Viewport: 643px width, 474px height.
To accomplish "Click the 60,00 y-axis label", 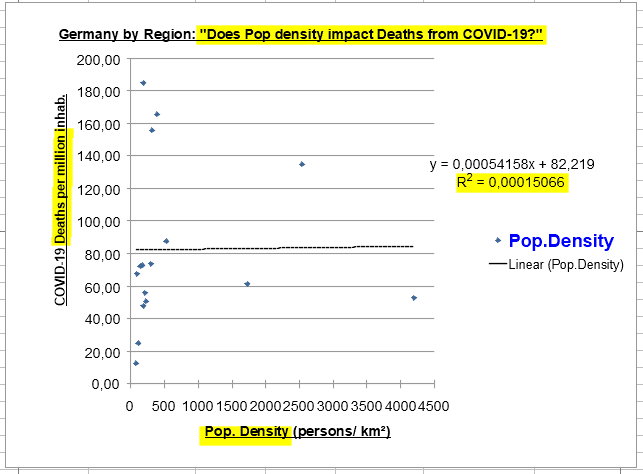I will [102, 288].
